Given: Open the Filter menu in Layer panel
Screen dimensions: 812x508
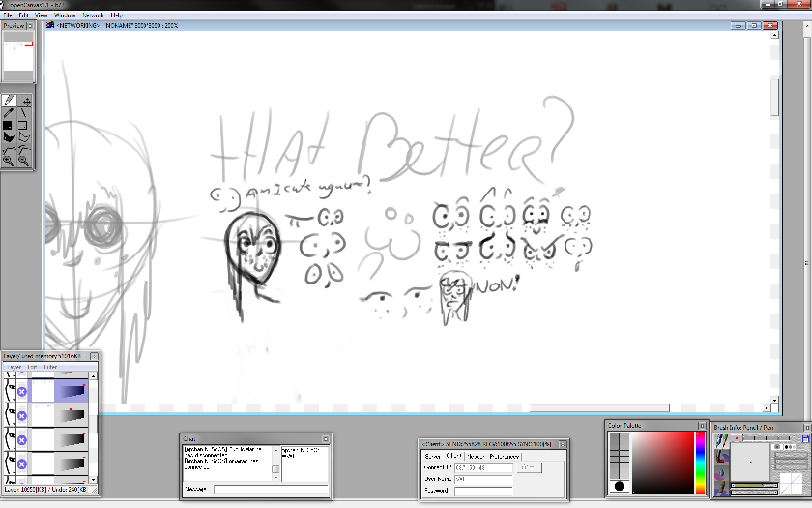Looking at the screenshot, I should [x=50, y=367].
